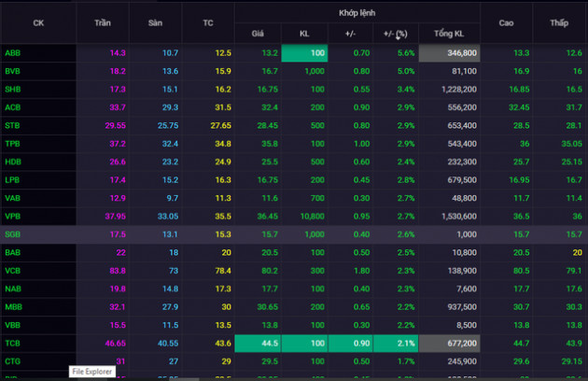Screen dimensions: 588x381
Task: Click CTG total volume 245,900
Action: (462, 361)
